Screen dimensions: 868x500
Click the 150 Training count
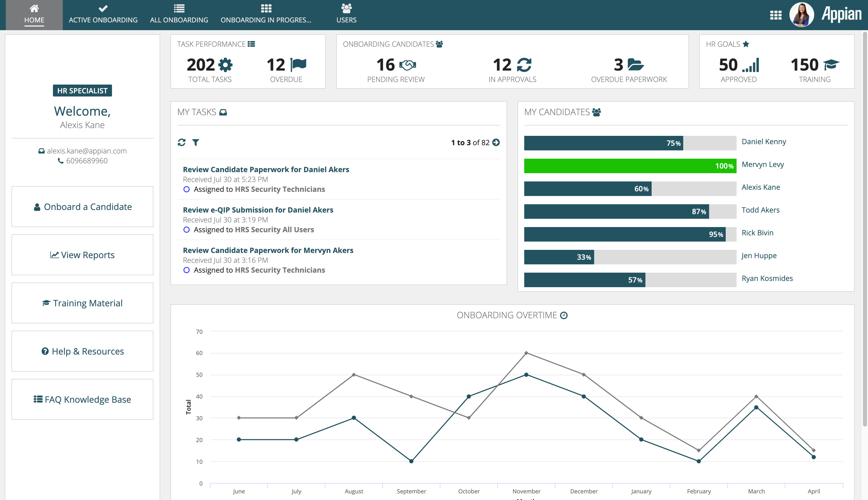coord(804,64)
